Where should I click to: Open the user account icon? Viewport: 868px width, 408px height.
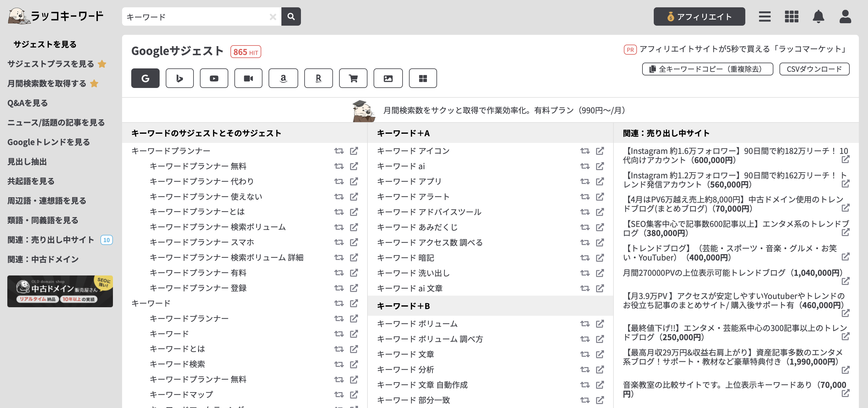[x=845, y=16]
